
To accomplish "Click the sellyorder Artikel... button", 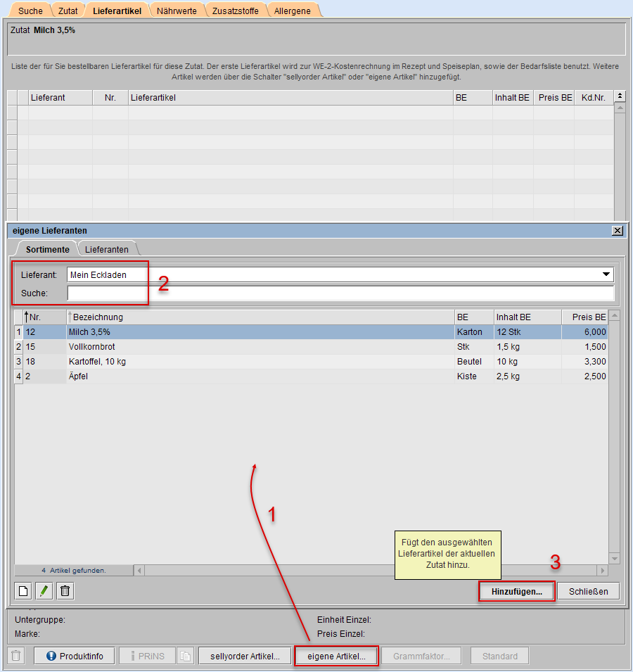I will 244,656.
